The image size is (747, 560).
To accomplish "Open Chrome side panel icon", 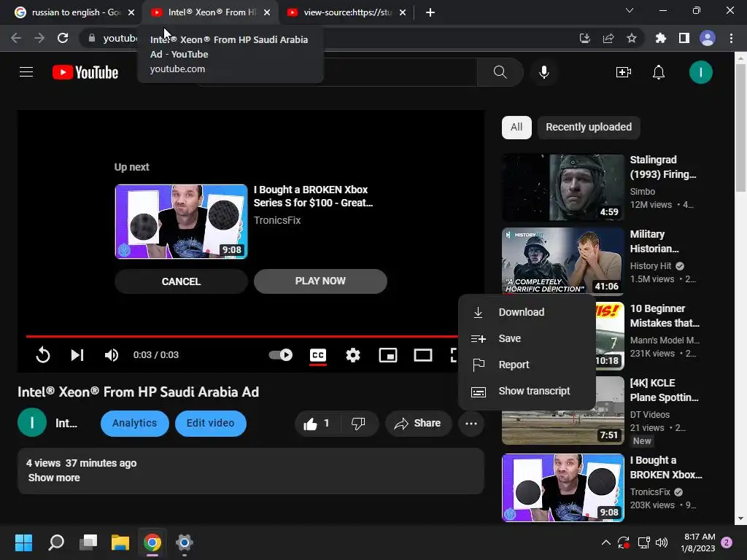I will coord(684,38).
